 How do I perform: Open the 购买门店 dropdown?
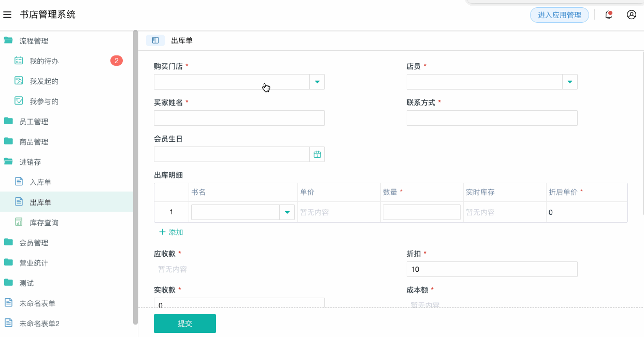point(317,81)
